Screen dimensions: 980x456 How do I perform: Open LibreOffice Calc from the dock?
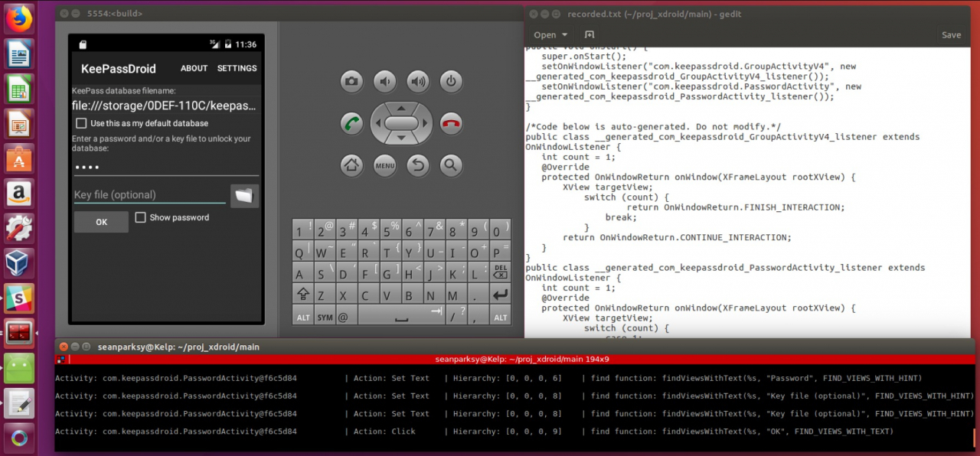pyautogui.click(x=19, y=90)
